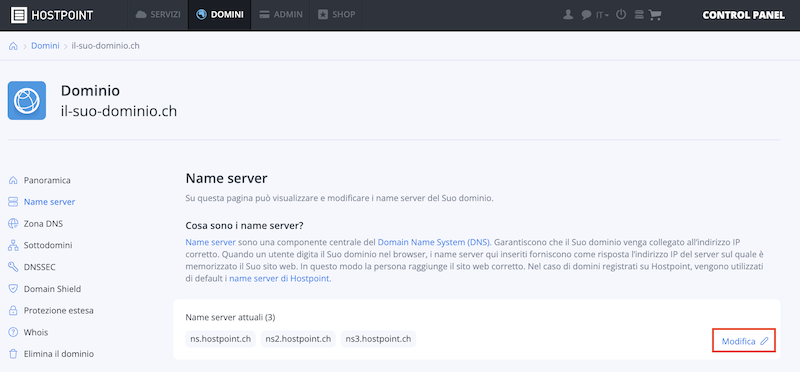800x372 pixels.
Task: Click the CONTROL PANEL header text
Action: pos(743,15)
